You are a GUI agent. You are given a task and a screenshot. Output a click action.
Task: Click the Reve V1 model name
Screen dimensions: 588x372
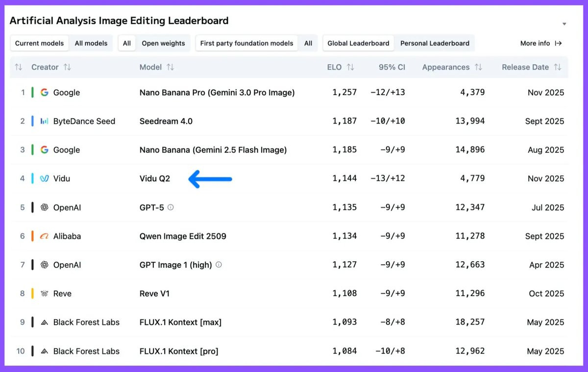pos(155,294)
